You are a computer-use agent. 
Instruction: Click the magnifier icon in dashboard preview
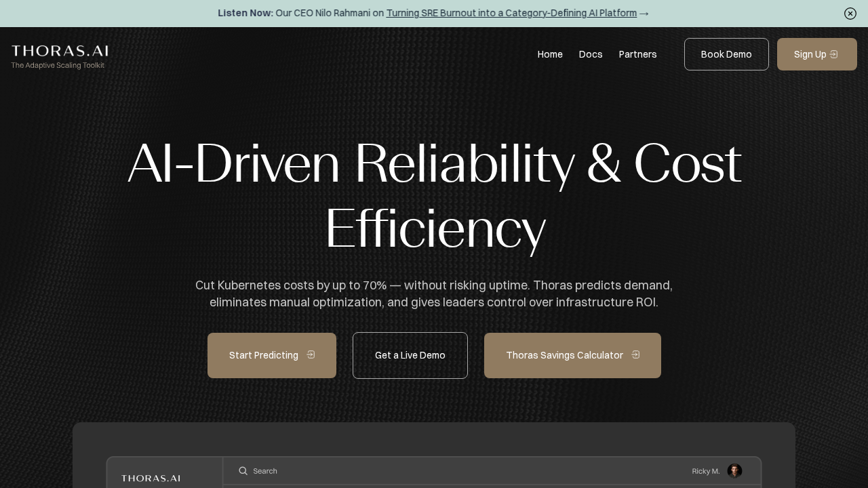[x=243, y=471]
